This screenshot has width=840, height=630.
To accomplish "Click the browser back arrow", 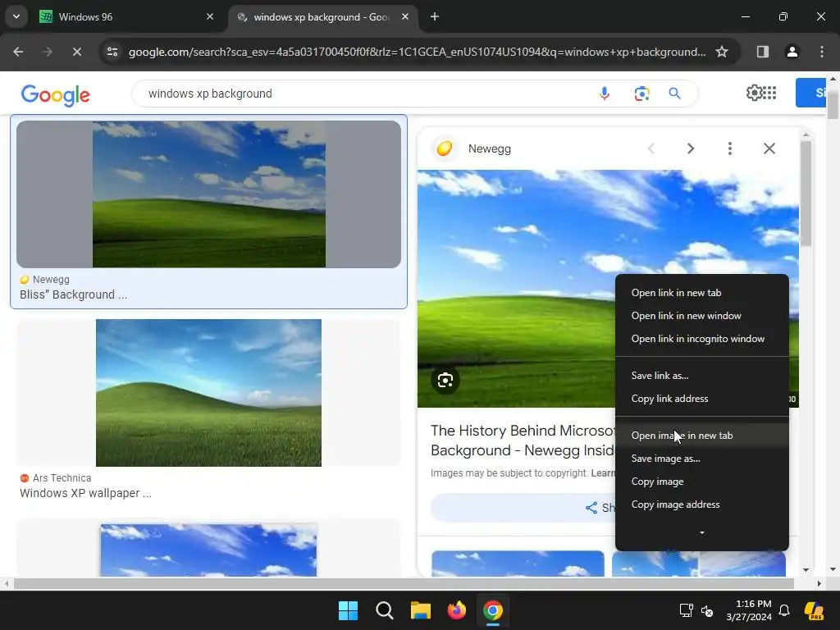I will tap(18, 52).
